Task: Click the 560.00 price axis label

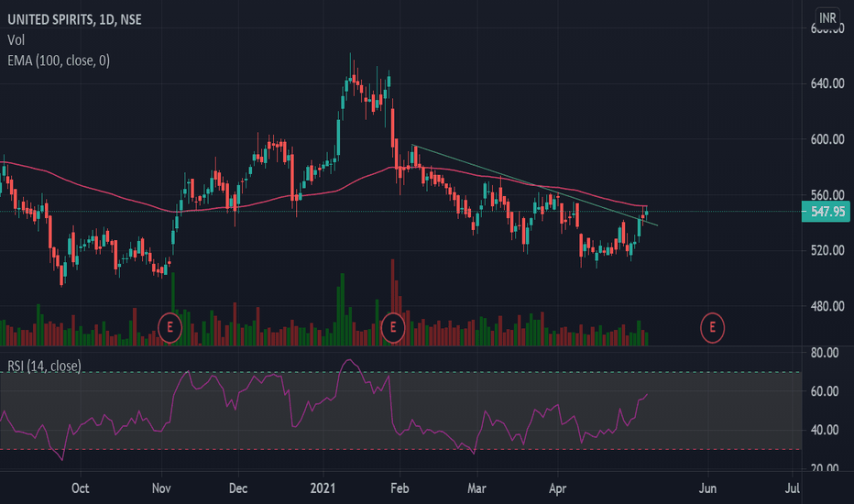Action: pos(827,194)
